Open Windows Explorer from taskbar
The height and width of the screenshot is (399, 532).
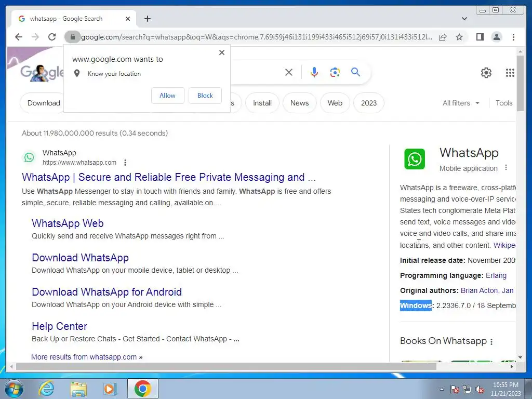[x=78, y=389]
